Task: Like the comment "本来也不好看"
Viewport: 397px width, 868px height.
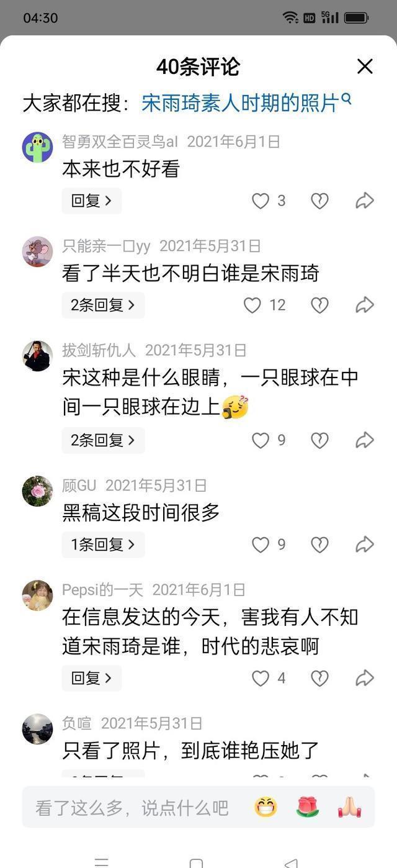Action: [260, 201]
